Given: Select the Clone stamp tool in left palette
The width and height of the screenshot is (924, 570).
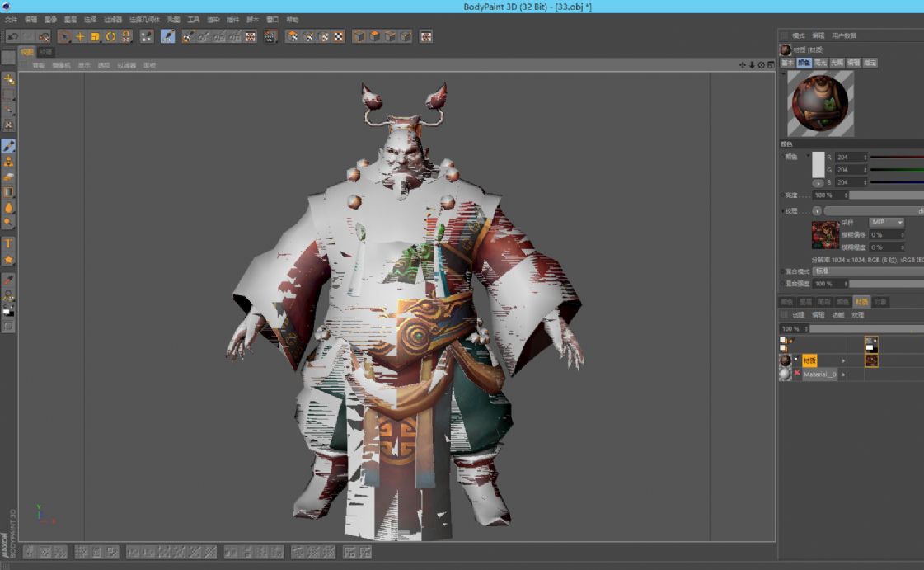Looking at the screenshot, I should pyautogui.click(x=8, y=161).
